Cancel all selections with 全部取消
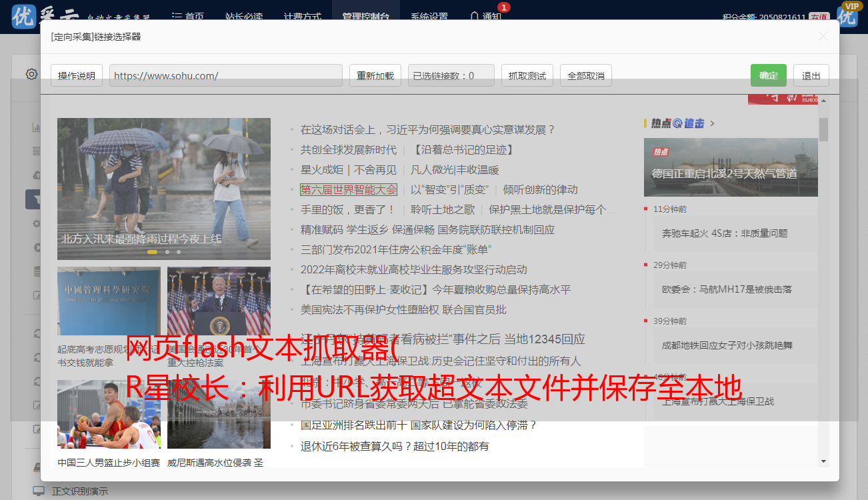Screen dimensions: 868x500 (x=586, y=75)
